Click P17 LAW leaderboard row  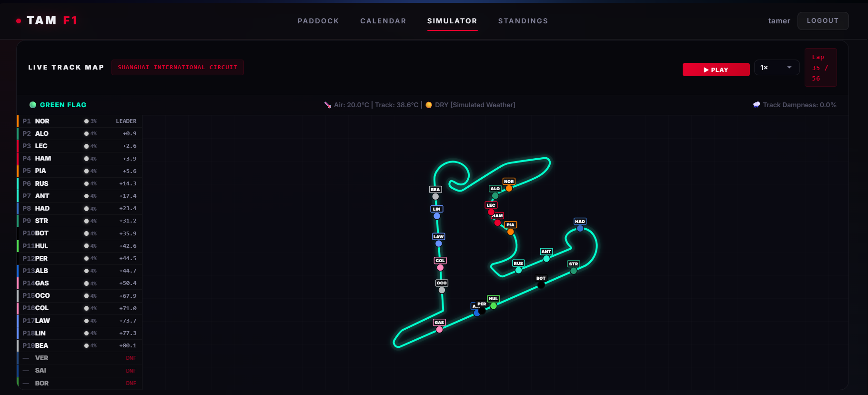click(80, 321)
